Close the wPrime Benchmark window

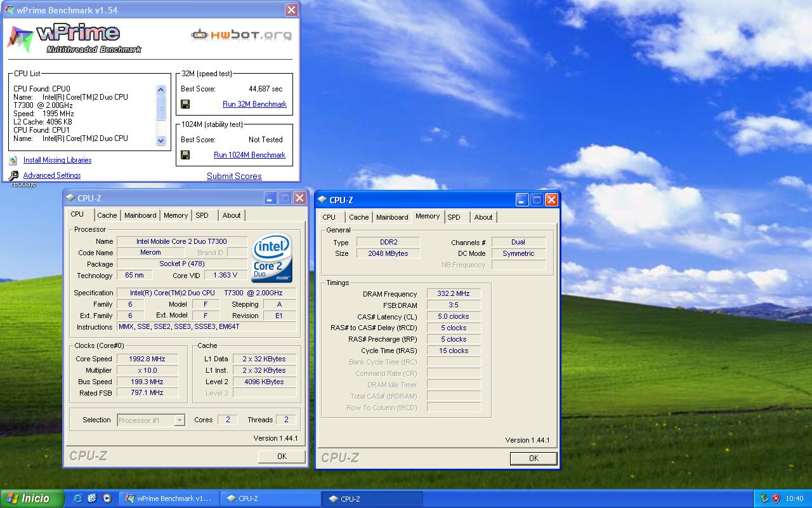tap(291, 10)
